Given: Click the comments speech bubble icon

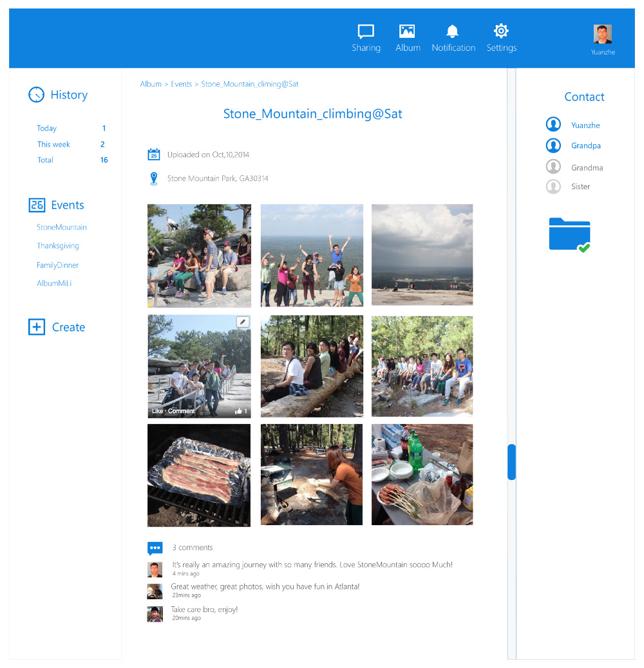Looking at the screenshot, I should click(155, 548).
